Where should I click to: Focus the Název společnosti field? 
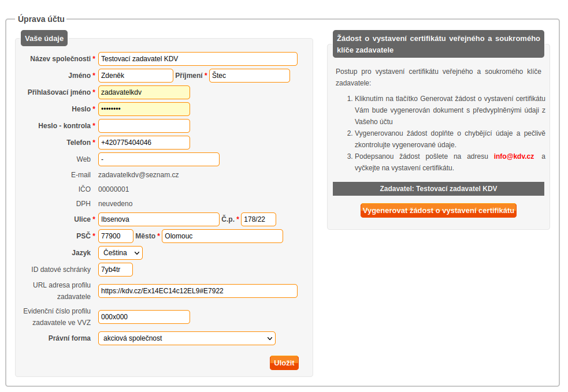pyautogui.click(x=198, y=59)
